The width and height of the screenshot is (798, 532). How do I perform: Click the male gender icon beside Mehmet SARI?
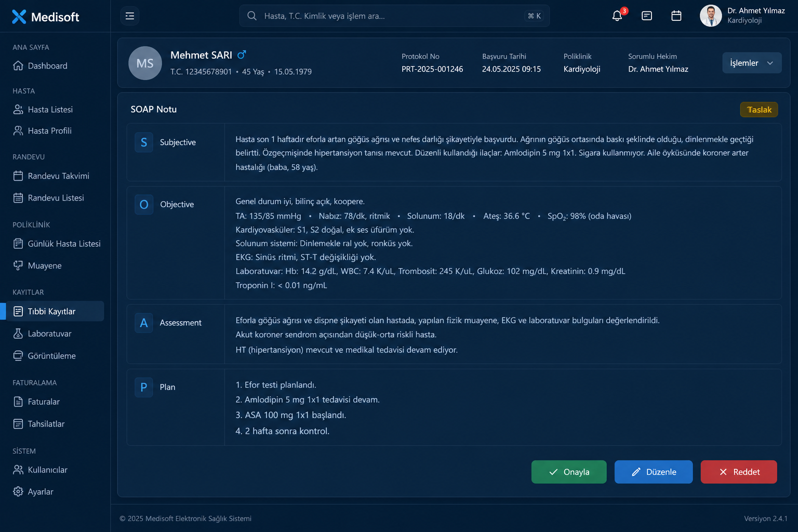pos(242,55)
